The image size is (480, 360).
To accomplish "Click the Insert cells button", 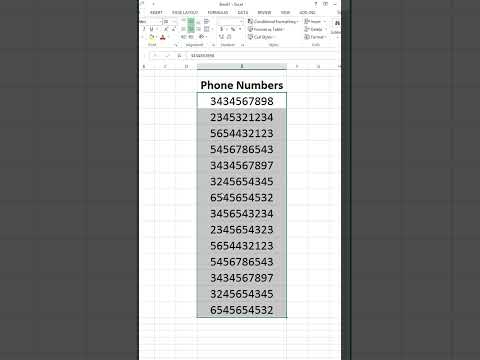I will 315,21.
